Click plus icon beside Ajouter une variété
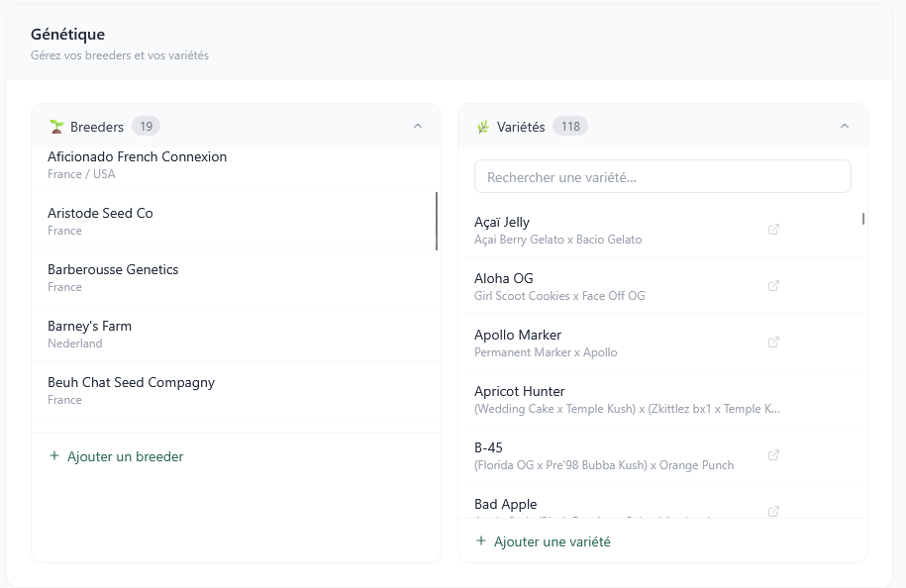Screen dimensions: 906x588 point(481,540)
